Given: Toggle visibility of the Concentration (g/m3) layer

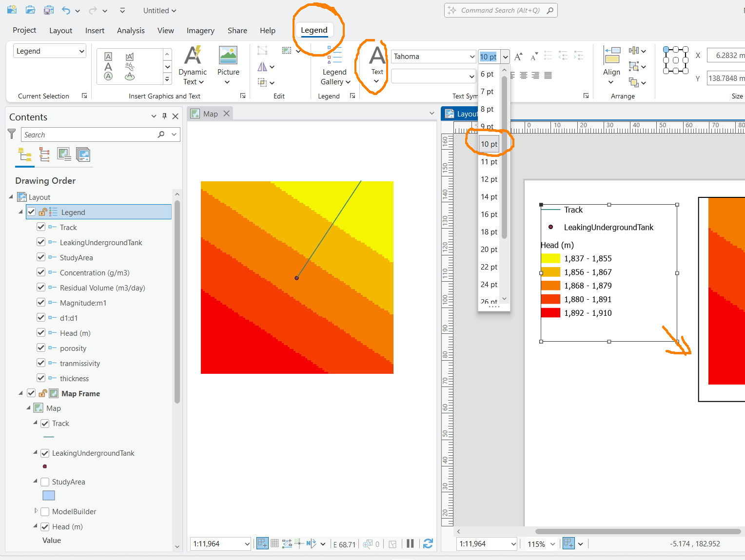Looking at the screenshot, I should (41, 272).
